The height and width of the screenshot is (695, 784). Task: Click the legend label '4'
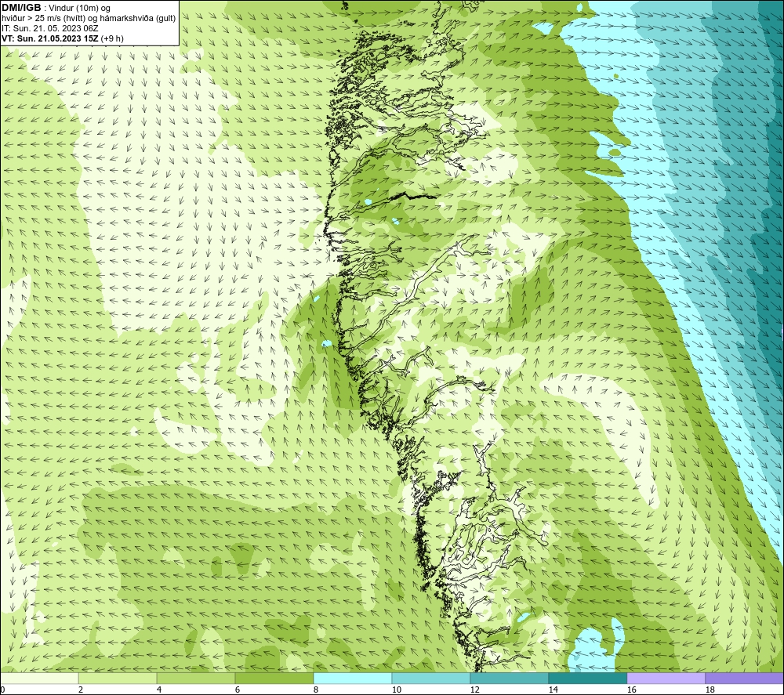coord(159,690)
